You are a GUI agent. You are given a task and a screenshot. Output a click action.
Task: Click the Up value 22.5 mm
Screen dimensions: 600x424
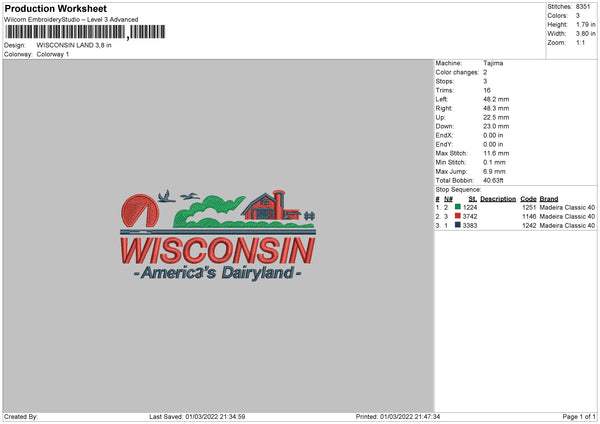point(496,117)
